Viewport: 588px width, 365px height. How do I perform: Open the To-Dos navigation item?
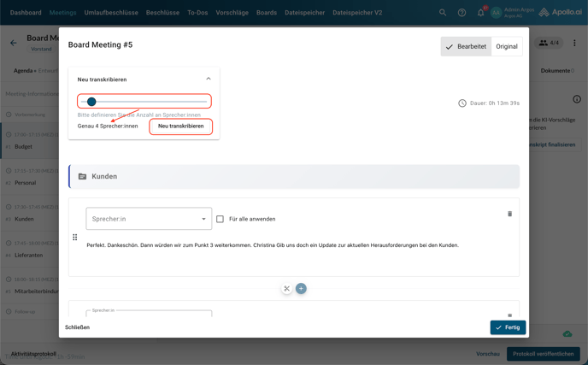click(197, 13)
